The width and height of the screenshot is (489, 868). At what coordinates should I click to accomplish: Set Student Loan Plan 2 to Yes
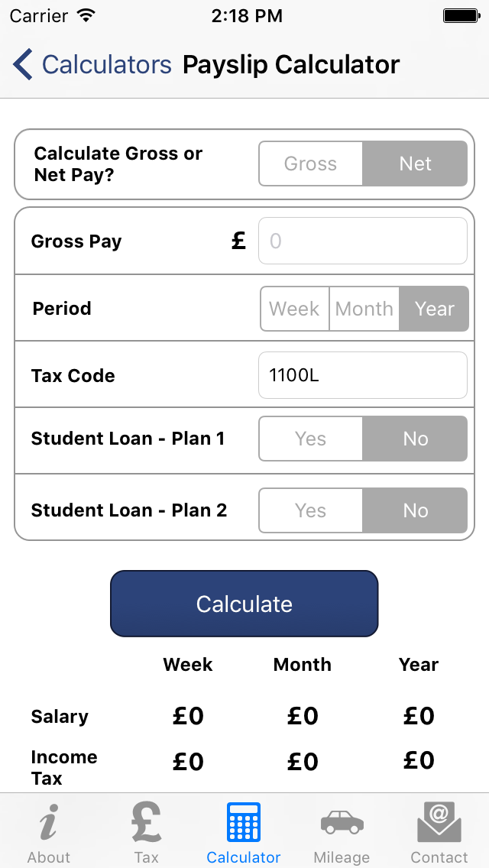[311, 510]
